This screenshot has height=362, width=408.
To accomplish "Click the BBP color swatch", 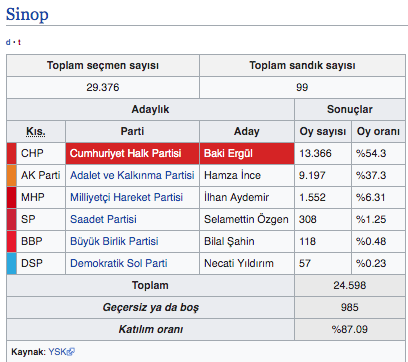I will tap(12, 241).
